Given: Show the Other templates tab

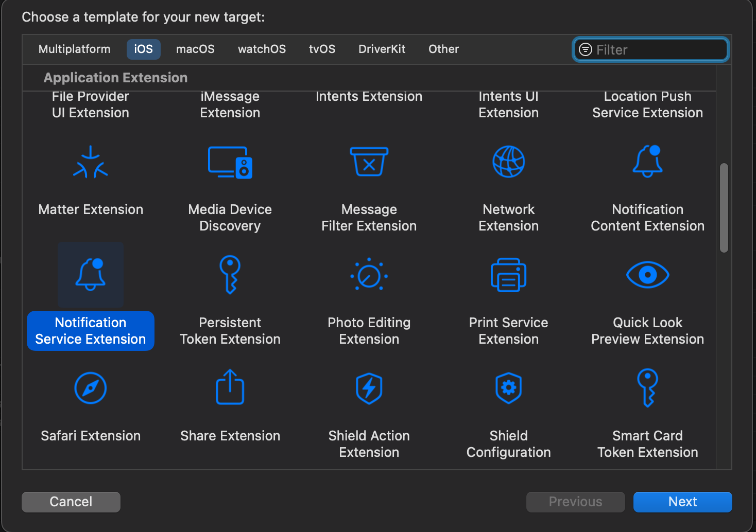Looking at the screenshot, I should tap(444, 49).
